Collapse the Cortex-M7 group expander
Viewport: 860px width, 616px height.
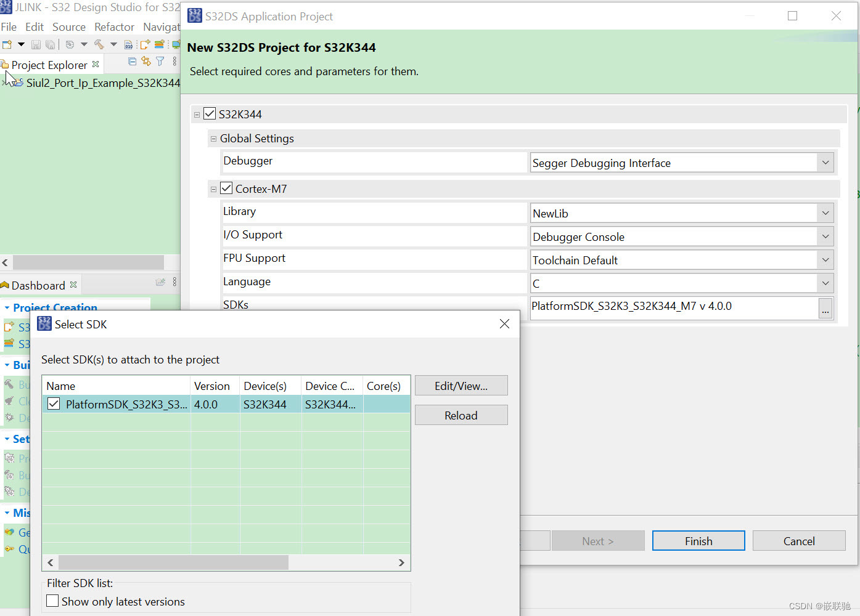point(213,189)
